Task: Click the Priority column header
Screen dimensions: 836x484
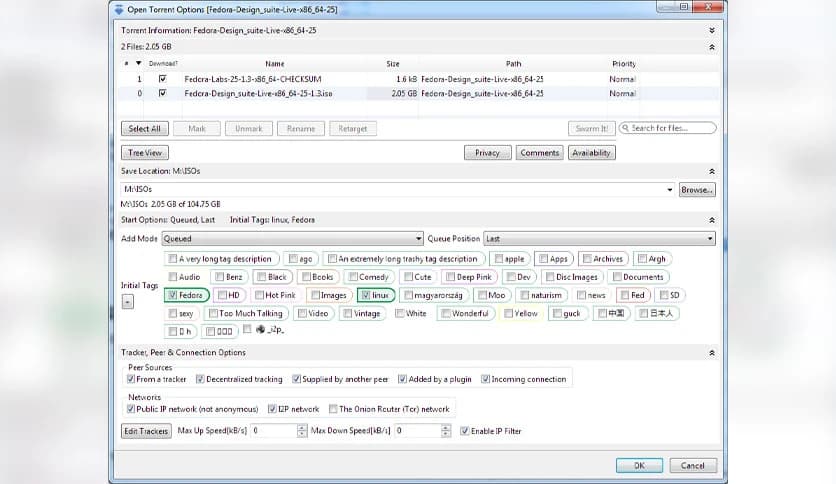Action: tap(624, 63)
